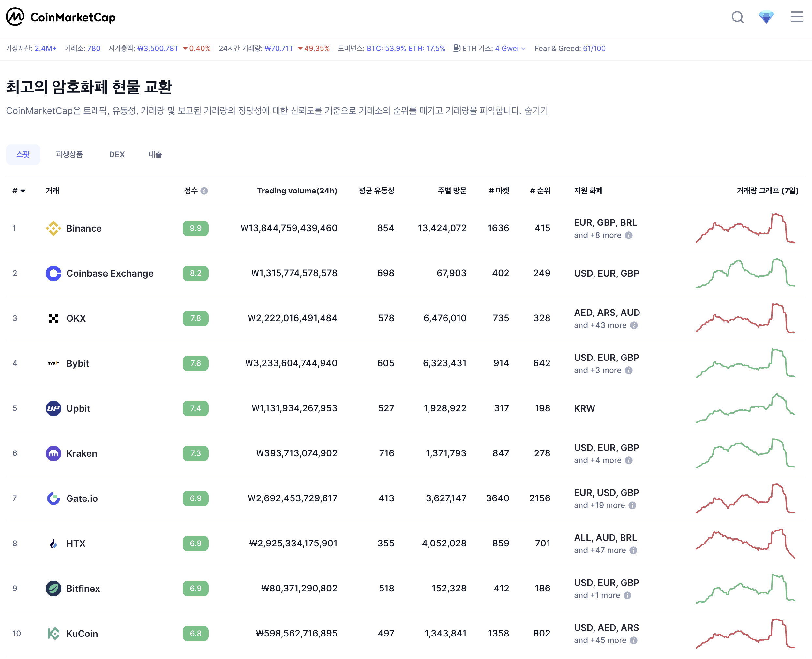The width and height of the screenshot is (812, 659).
Task: Open the Coinbase Exchange link
Action: point(110,273)
